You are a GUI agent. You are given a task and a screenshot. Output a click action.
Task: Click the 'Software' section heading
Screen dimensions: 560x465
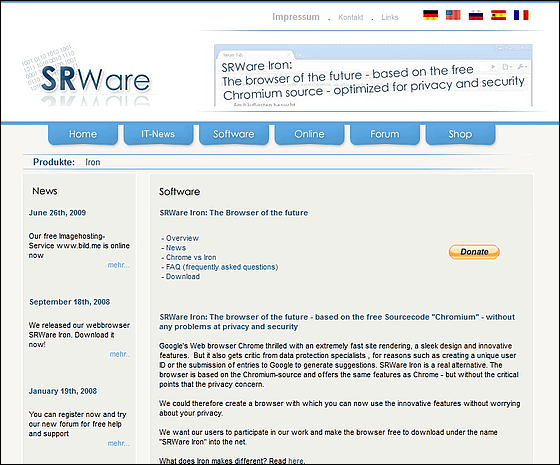point(179,192)
